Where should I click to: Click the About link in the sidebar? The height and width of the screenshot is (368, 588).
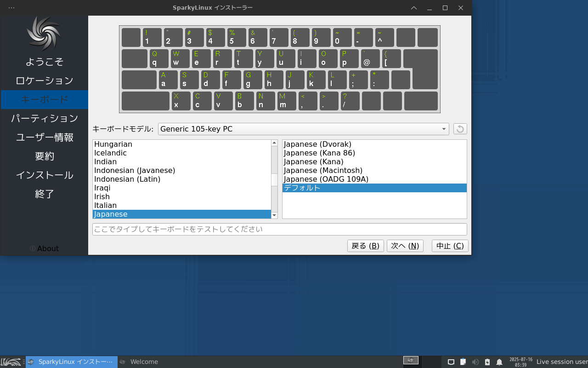[44, 248]
